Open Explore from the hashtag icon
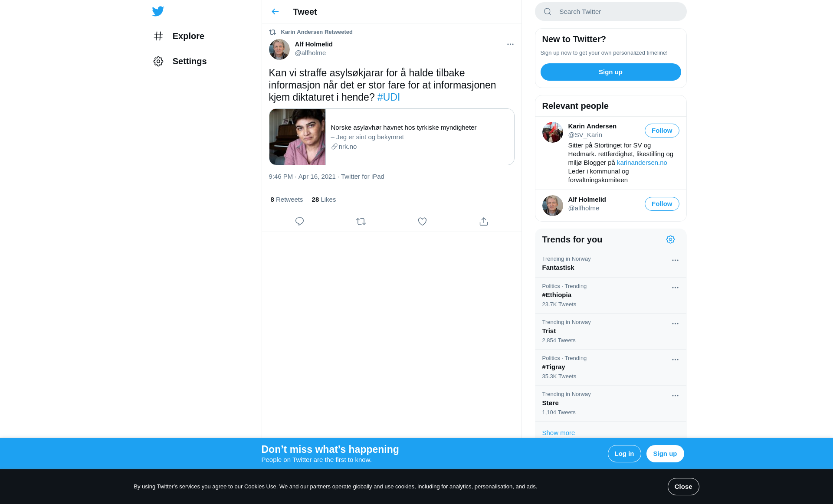 pos(158,36)
